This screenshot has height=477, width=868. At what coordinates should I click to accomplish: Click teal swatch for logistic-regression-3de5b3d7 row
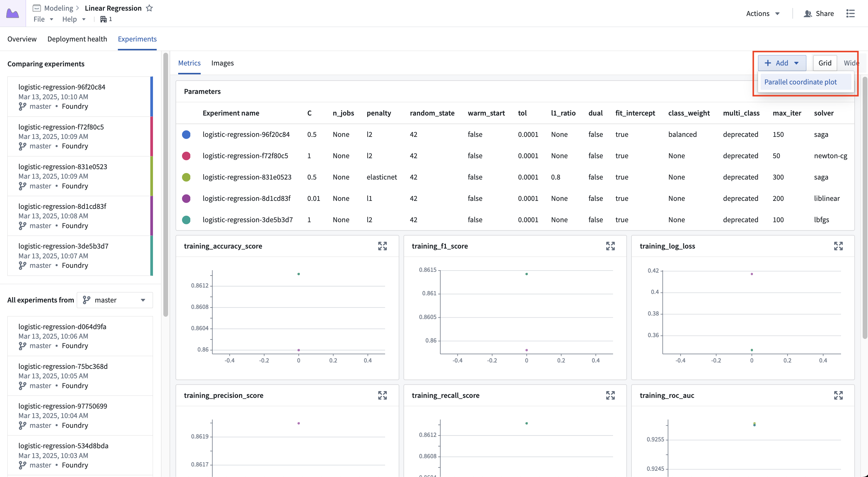point(186,220)
